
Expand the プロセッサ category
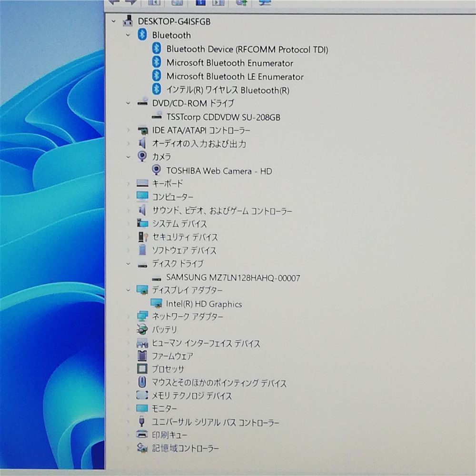click(x=128, y=369)
